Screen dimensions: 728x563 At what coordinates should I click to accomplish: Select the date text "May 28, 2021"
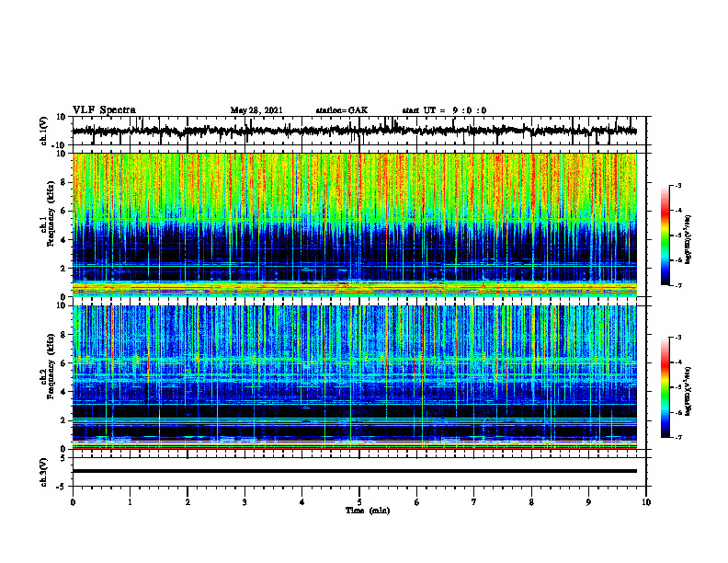[256, 110]
